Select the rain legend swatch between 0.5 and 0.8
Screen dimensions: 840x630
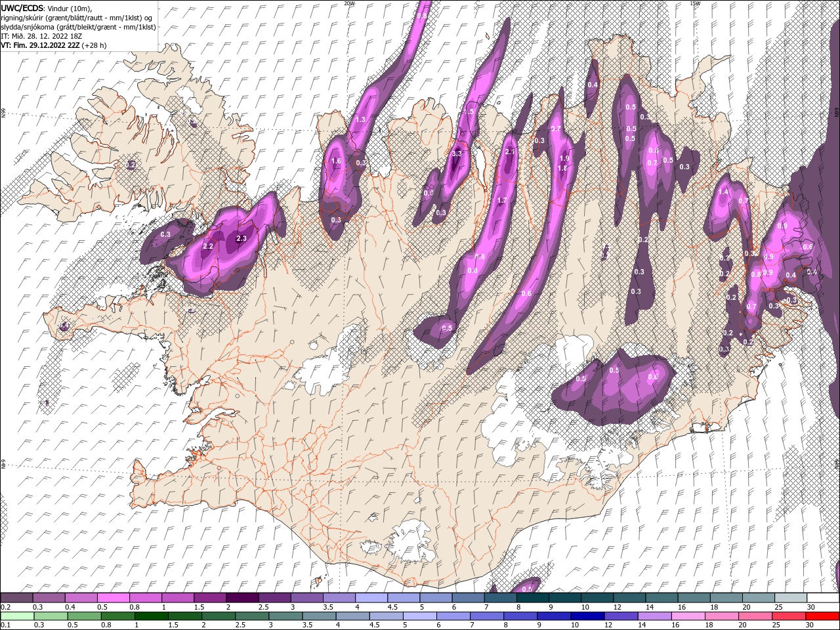point(85,616)
